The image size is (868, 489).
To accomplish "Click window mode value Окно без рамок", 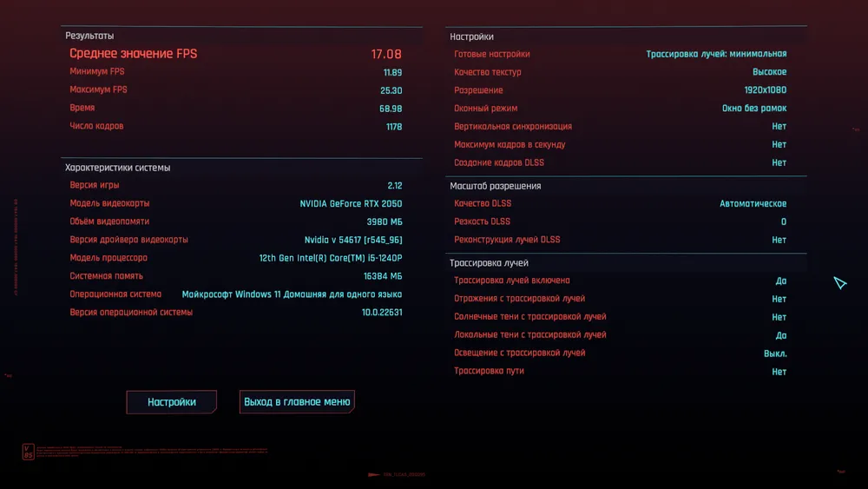I will [754, 109].
